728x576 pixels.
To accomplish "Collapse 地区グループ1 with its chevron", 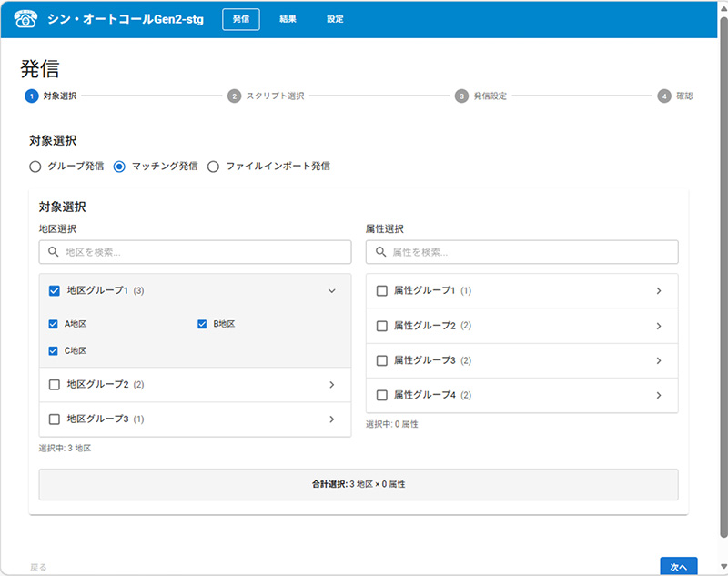I will coord(332,291).
